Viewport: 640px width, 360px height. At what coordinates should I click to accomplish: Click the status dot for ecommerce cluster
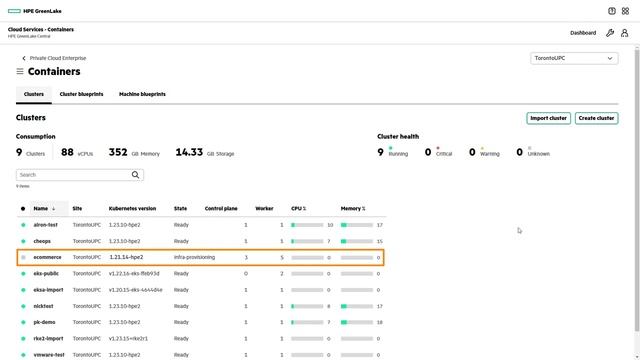click(x=23, y=258)
